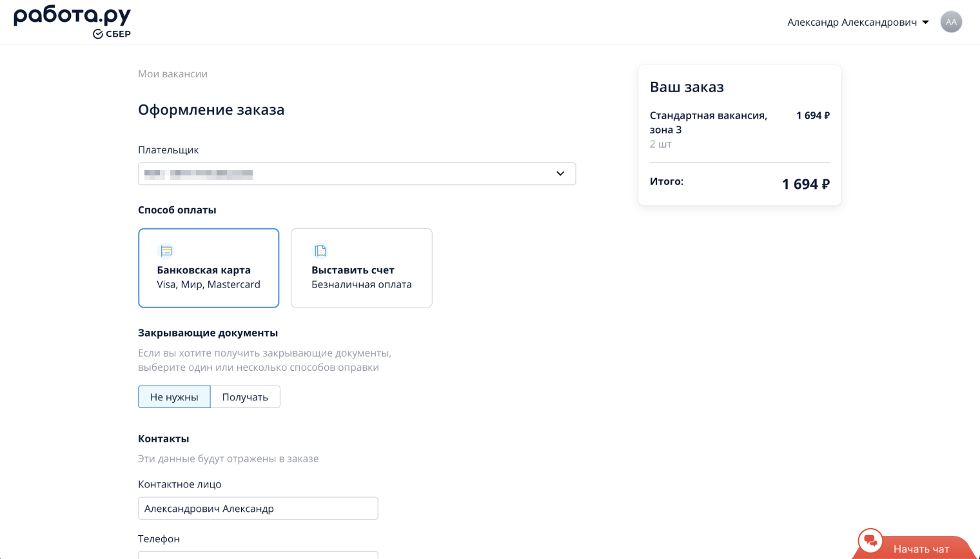Click the Телефон input field
Screen dimensions: 980x559
258,554
